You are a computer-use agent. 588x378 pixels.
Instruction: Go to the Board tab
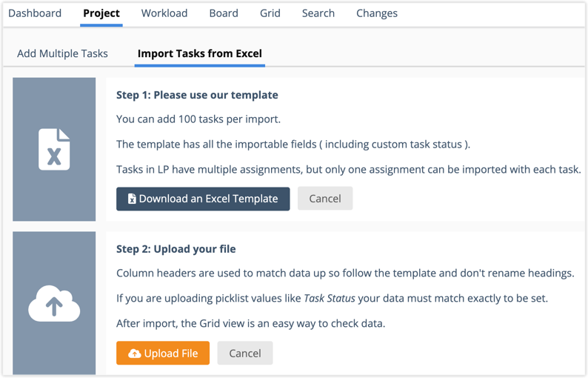click(x=224, y=13)
